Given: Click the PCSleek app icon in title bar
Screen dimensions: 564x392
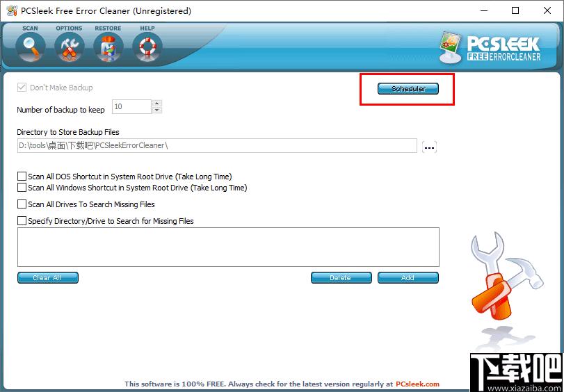Looking at the screenshot, I should coord(12,11).
